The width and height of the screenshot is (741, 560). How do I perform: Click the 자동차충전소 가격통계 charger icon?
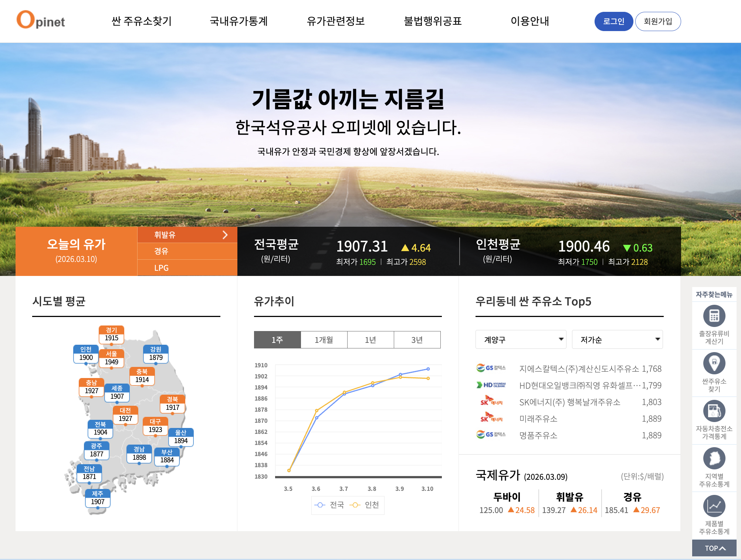click(714, 411)
